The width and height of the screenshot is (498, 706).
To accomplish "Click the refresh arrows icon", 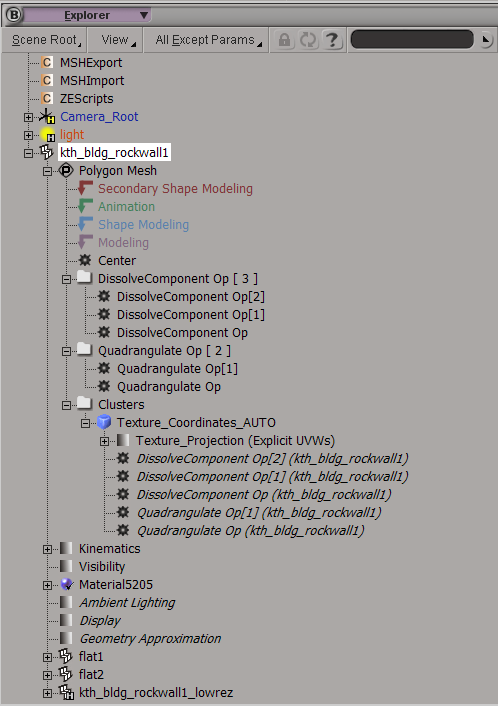I will click(x=308, y=40).
